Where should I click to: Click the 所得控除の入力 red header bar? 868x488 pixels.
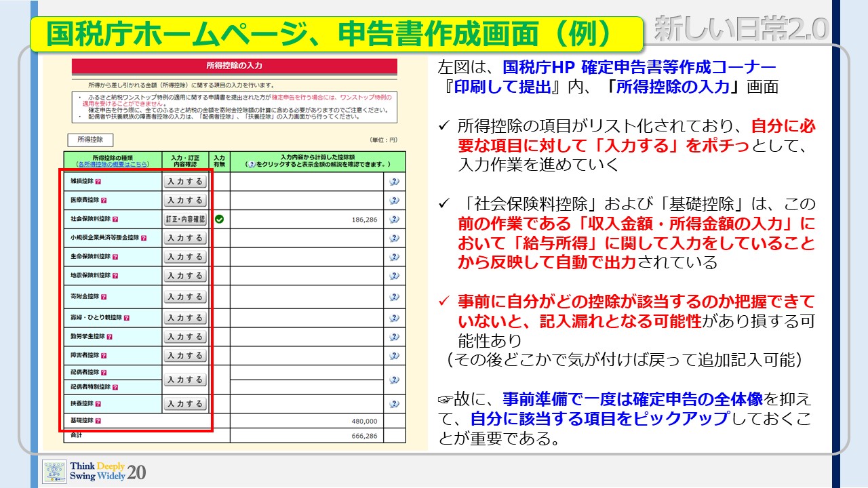234,66
